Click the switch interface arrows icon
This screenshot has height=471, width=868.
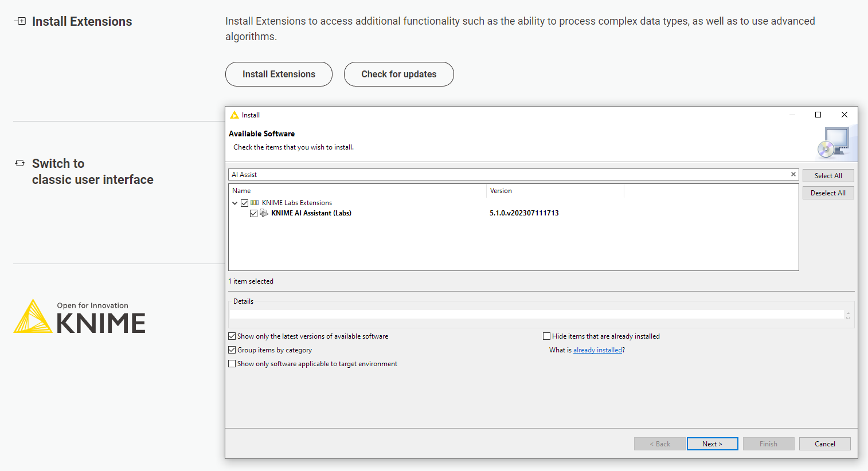point(20,163)
